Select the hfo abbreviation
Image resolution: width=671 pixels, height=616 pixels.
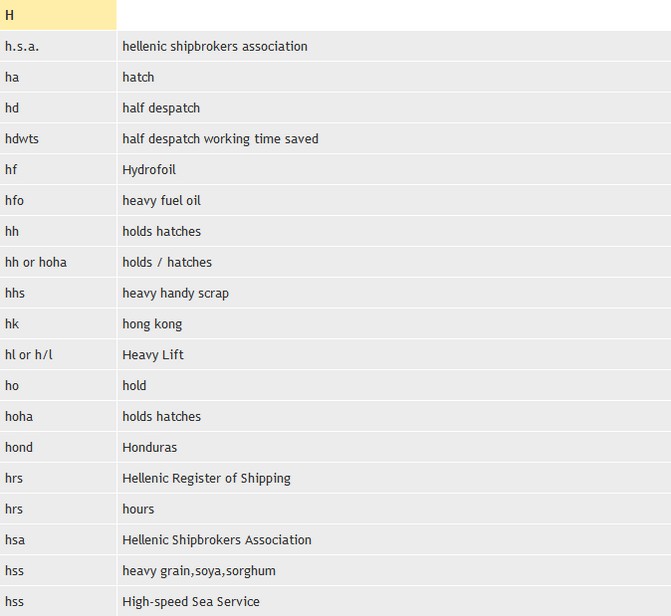pyautogui.click(x=14, y=201)
